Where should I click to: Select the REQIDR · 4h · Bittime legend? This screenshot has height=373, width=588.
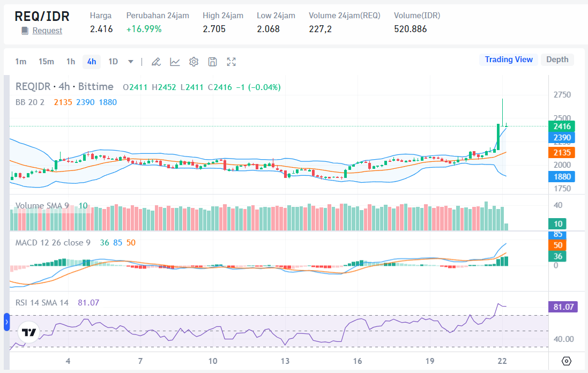coord(64,87)
